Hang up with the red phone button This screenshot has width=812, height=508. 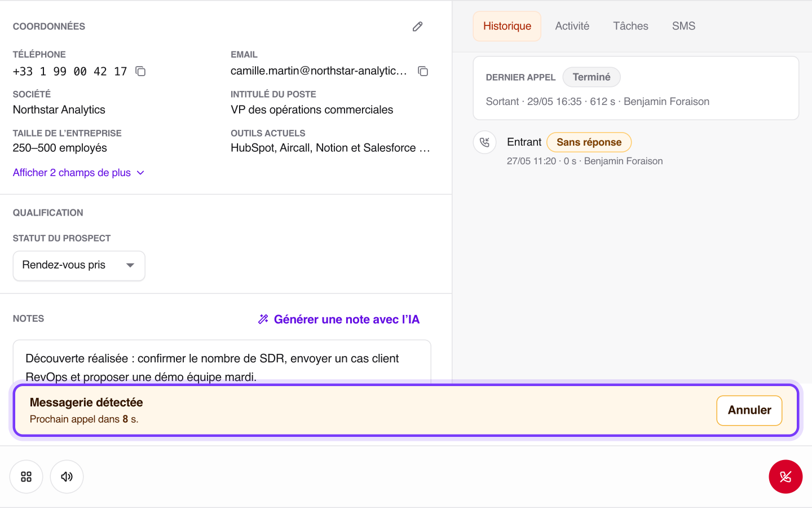click(x=785, y=477)
